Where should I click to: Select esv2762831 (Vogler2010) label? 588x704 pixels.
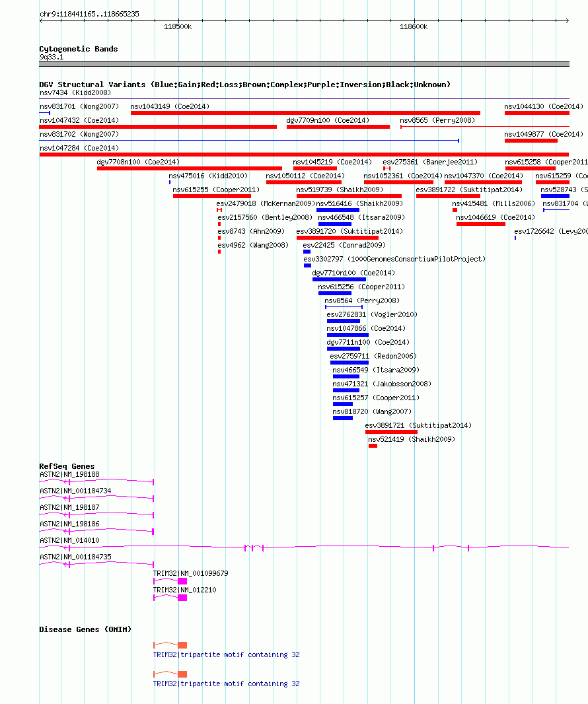click(x=372, y=315)
